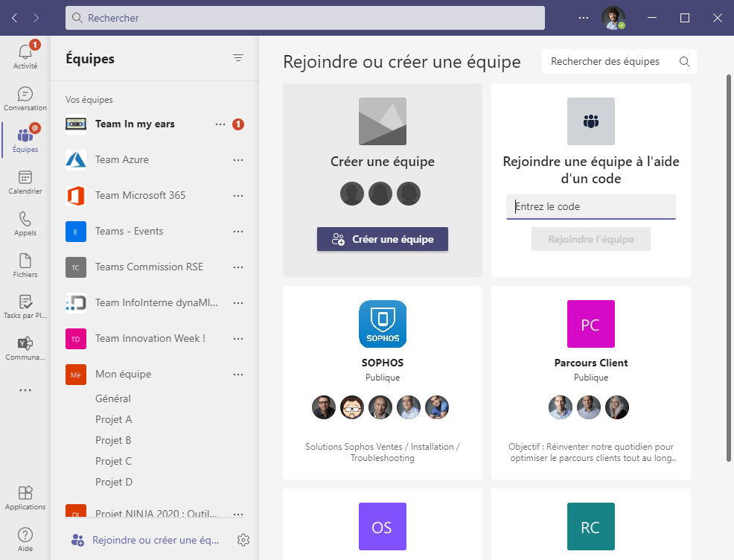The image size is (734, 560).
Task: Open the Activité notifications tab
Action: (25, 55)
